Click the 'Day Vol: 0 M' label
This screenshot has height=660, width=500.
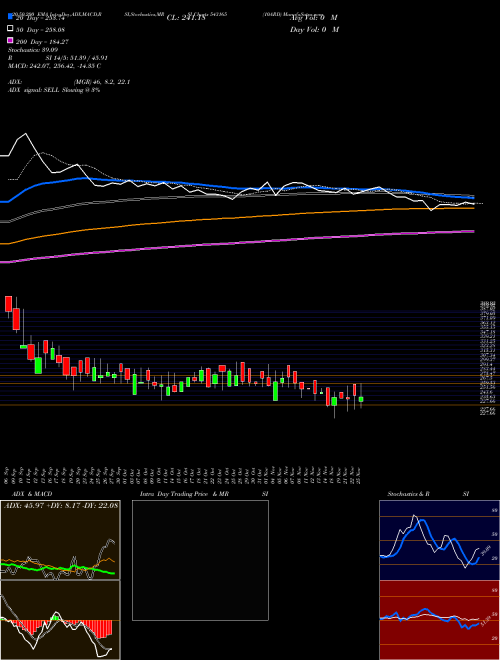click(x=314, y=29)
